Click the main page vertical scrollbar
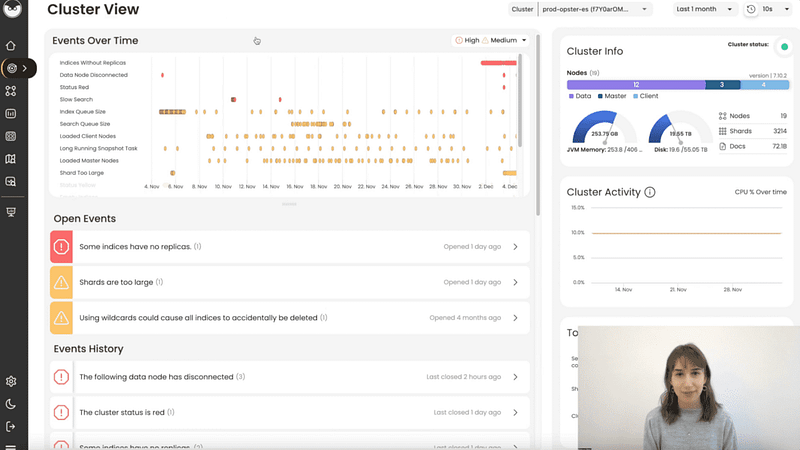 pyautogui.click(x=538, y=125)
